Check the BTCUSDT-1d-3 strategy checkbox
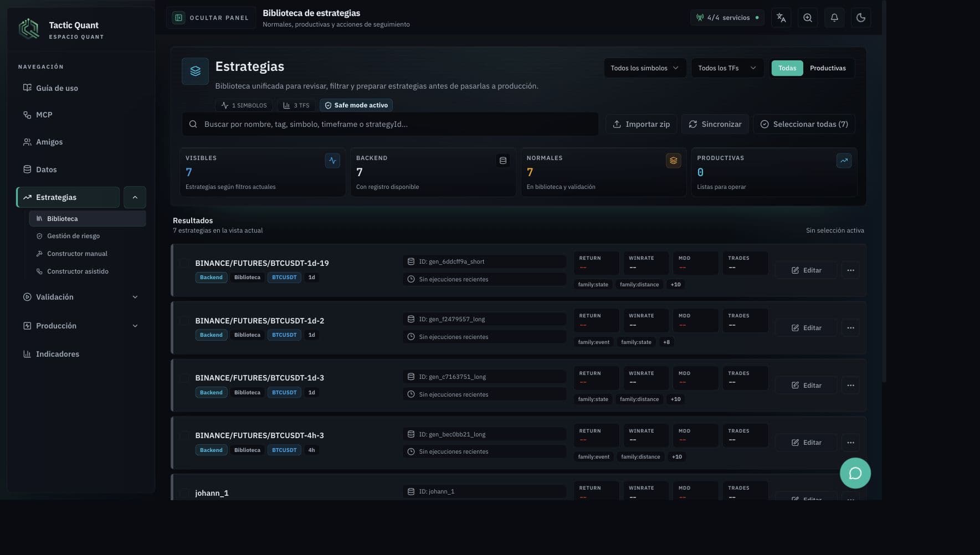This screenshot has width=980, height=555. coord(184,378)
